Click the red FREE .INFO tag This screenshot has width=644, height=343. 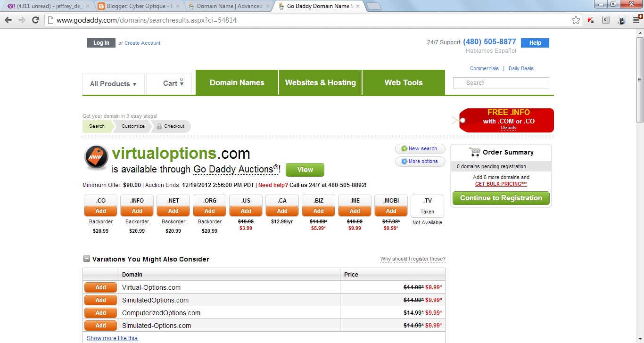pyautogui.click(x=503, y=120)
